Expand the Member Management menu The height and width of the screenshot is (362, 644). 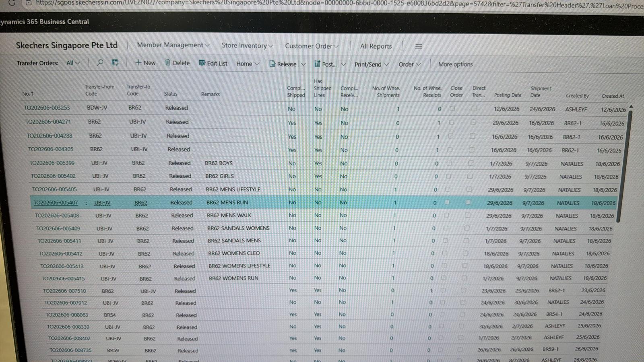point(173,45)
